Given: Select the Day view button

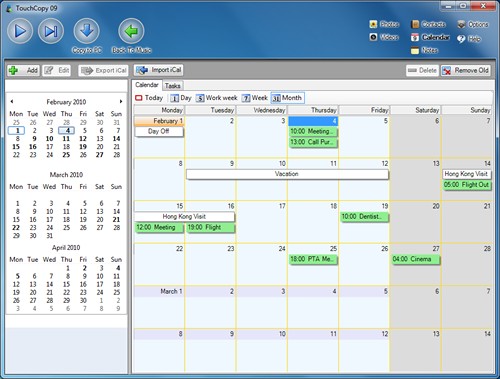Looking at the screenshot, I should 181,98.
